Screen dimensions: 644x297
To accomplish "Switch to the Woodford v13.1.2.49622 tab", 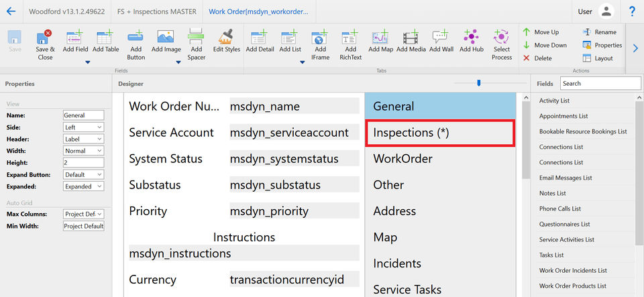I will click(66, 11).
